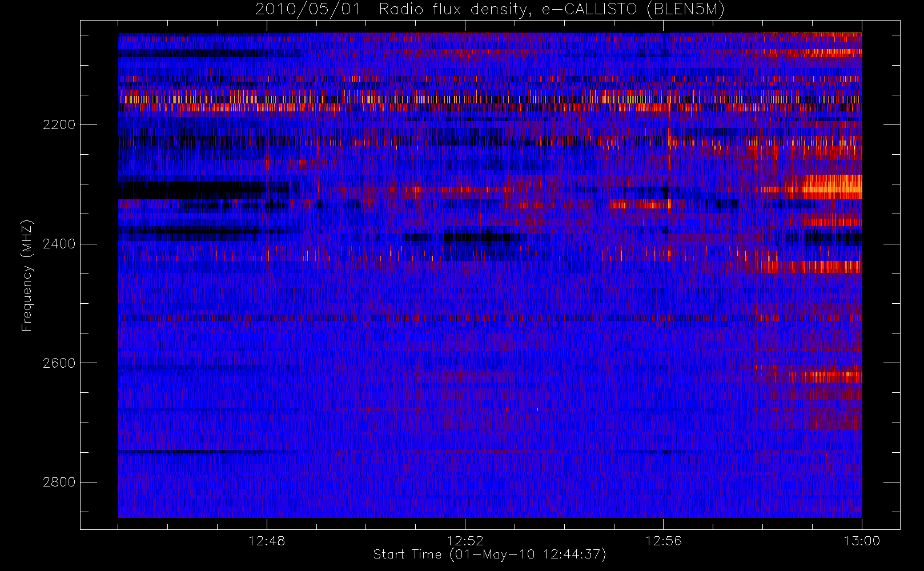Screen dimensions: 924x571
Task: Click the 'Frequency (MHZ)' axis label
Action: tap(27, 276)
